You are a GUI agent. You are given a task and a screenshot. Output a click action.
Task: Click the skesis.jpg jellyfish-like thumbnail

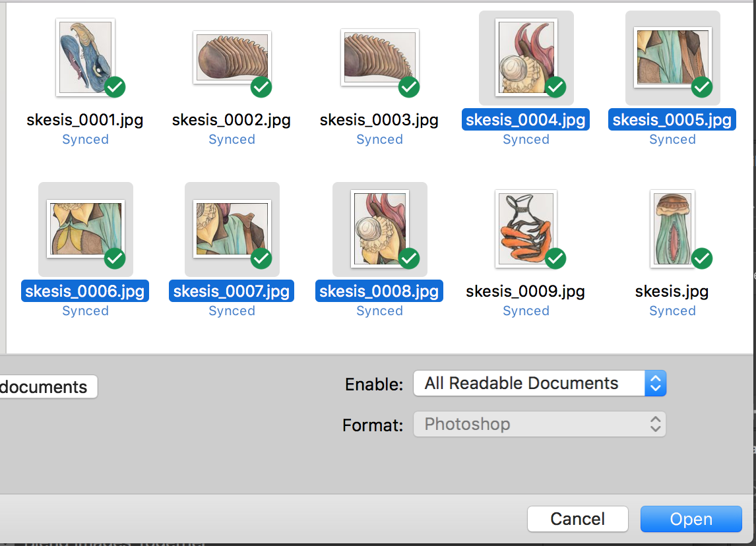[x=672, y=229]
